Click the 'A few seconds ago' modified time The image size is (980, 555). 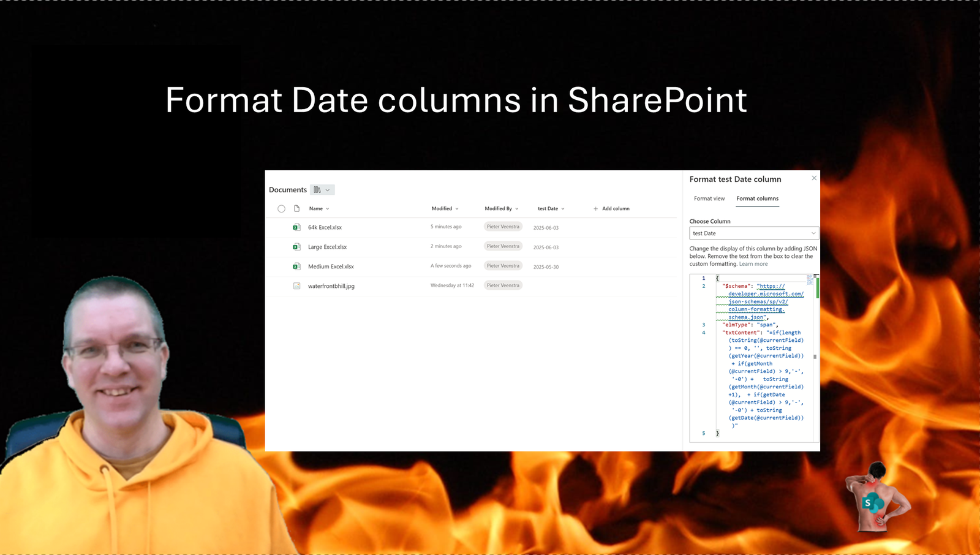[451, 266]
